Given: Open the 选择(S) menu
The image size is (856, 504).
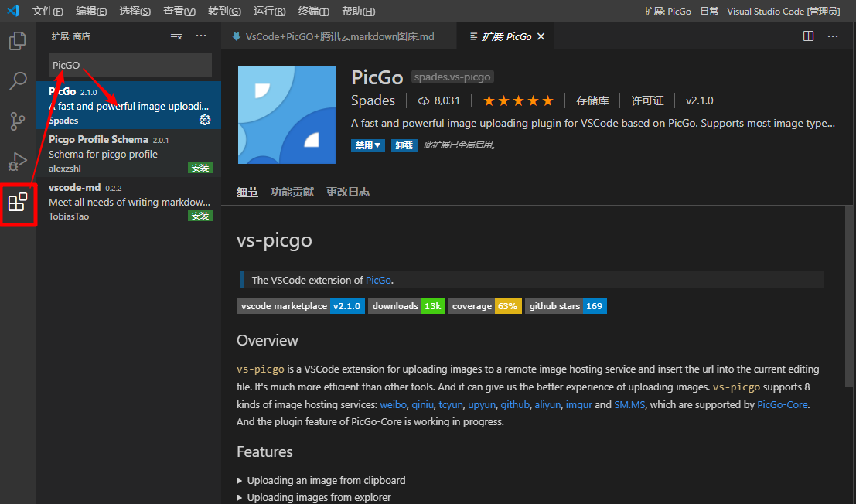Looking at the screenshot, I should click(x=135, y=11).
